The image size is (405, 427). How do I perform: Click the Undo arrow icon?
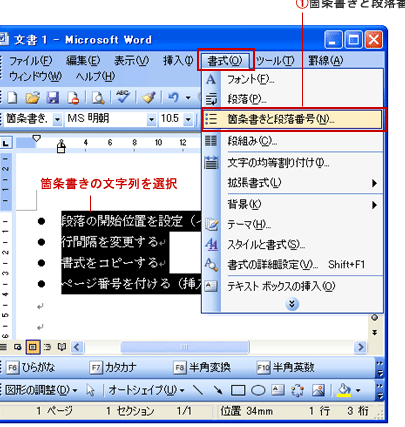pos(173,98)
